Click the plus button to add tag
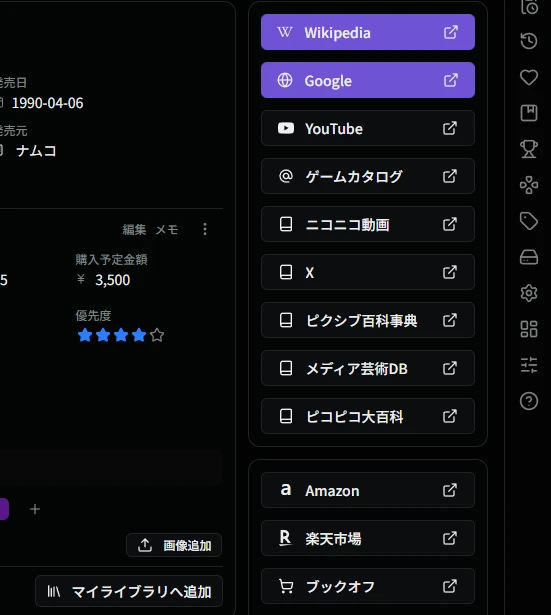 (x=35, y=509)
